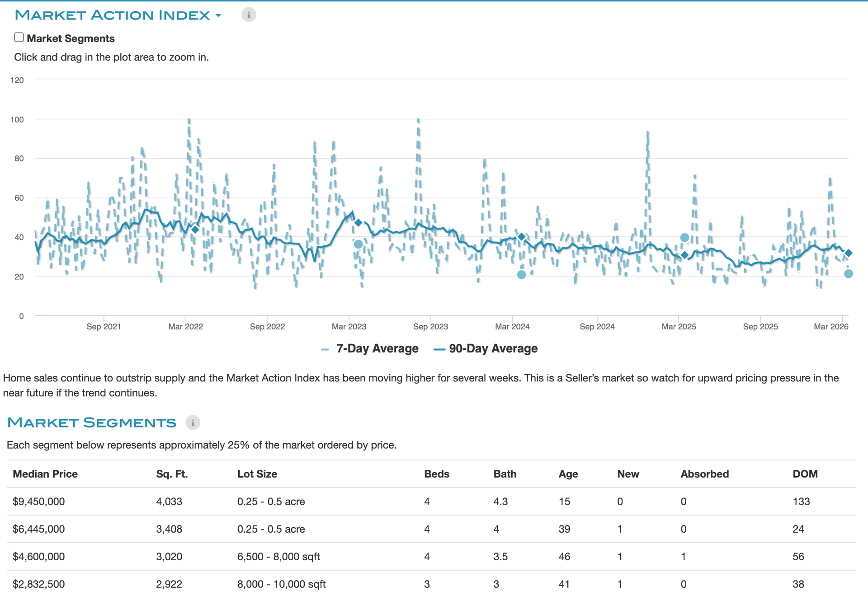
Task: Click the Market Action Index title
Action: click(112, 15)
